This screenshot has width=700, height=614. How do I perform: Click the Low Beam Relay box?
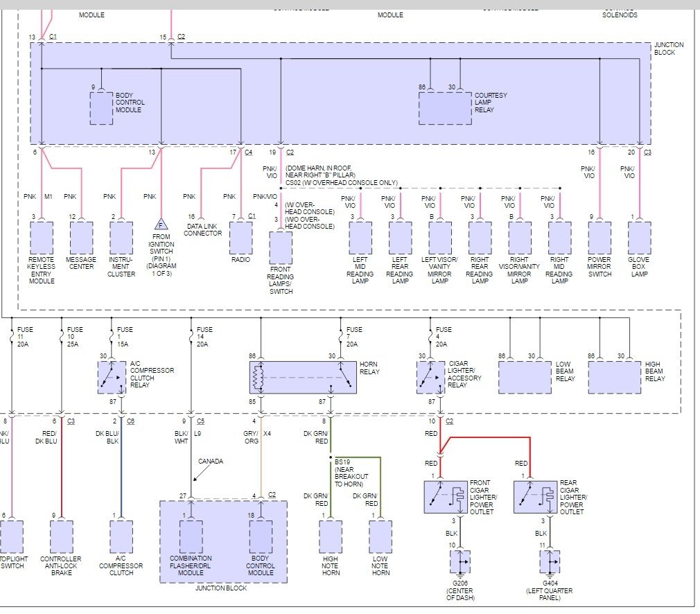point(525,377)
